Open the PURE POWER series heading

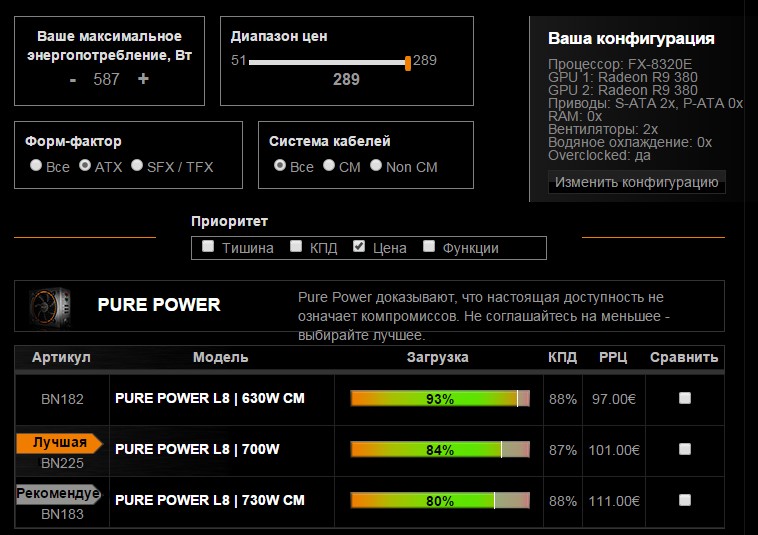(x=159, y=305)
